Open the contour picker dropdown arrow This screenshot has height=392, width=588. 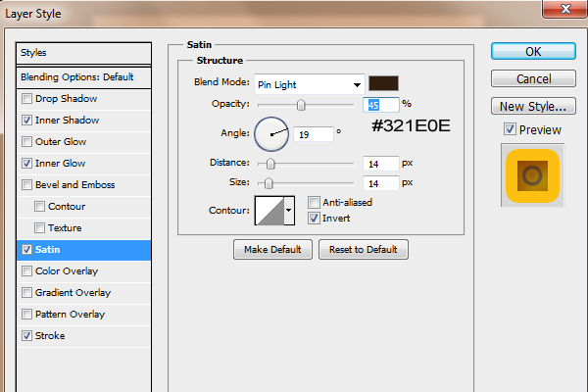click(289, 211)
